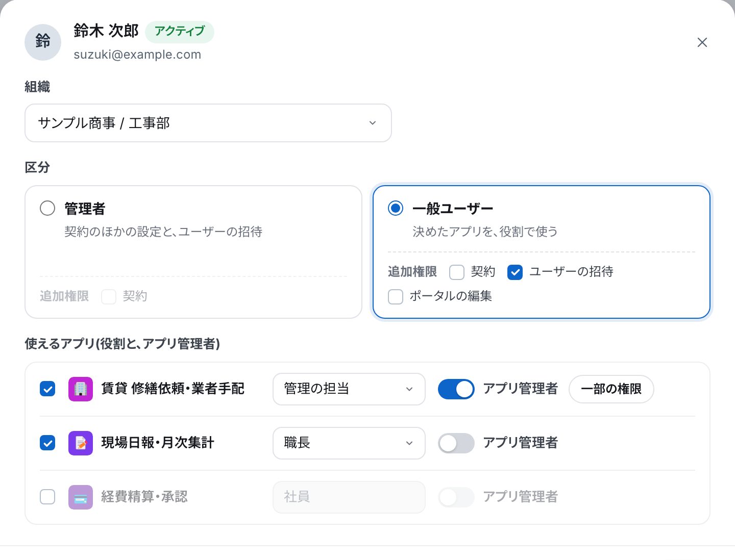
Task: Uncheck the 賃貸 修繕依頼・業者手配 app checkbox
Action: (47, 389)
